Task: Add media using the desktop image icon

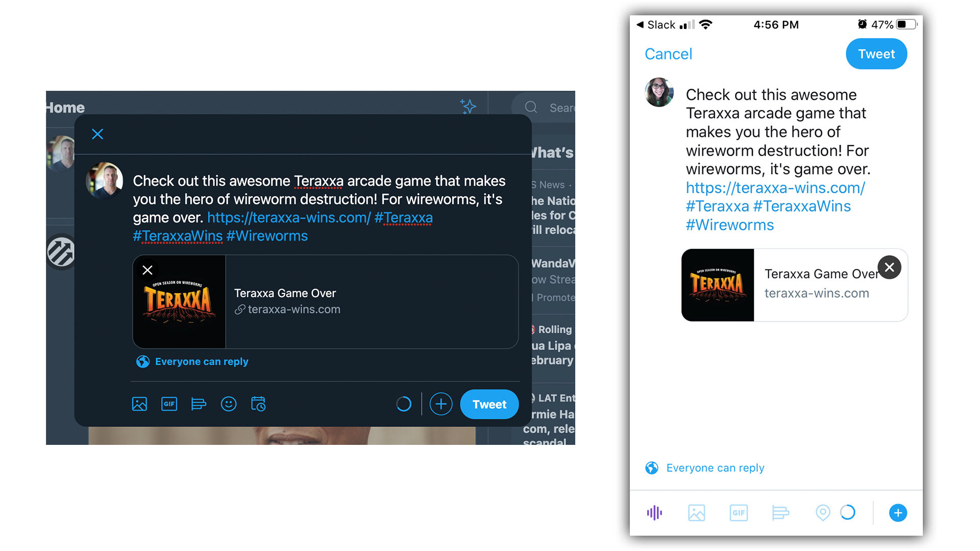Action: coord(139,404)
